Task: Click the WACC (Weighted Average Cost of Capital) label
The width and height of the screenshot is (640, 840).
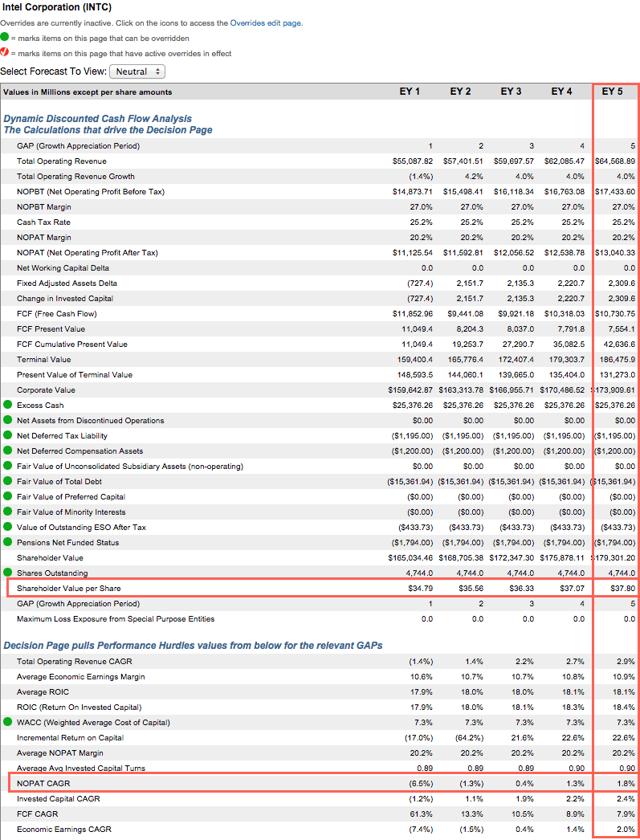Action: point(94,722)
